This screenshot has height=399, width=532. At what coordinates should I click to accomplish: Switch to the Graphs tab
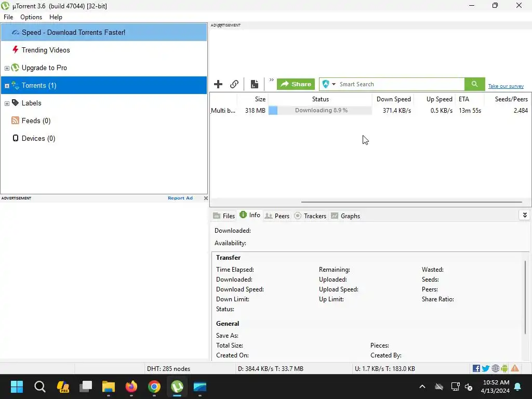pyautogui.click(x=345, y=216)
